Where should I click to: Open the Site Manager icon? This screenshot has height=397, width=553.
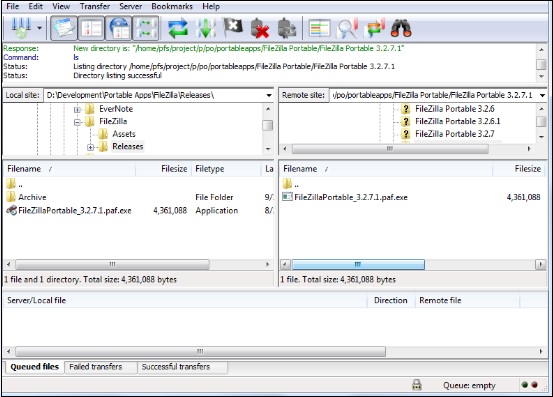point(21,28)
